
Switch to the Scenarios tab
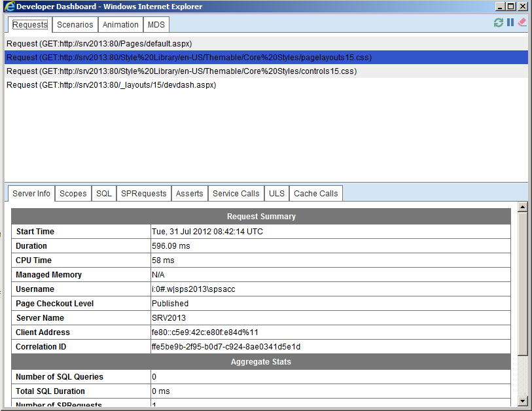75,24
